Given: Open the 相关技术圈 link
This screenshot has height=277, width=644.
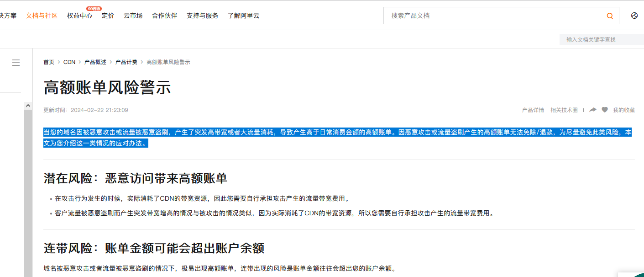Looking at the screenshot, I should pyautogui.click(x=564, y=110).
